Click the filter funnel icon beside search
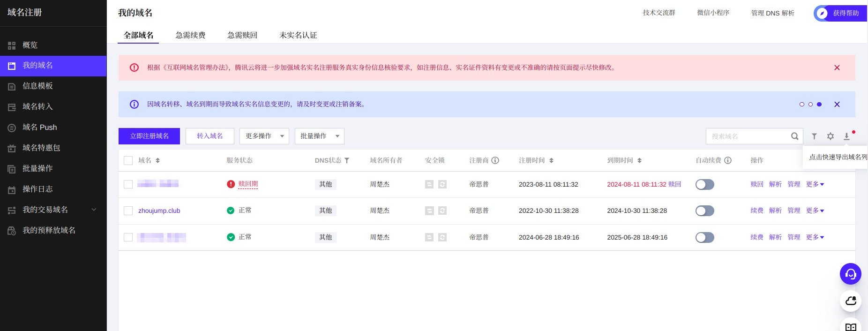This screenshot has width=868, height=331. [814, 136]
